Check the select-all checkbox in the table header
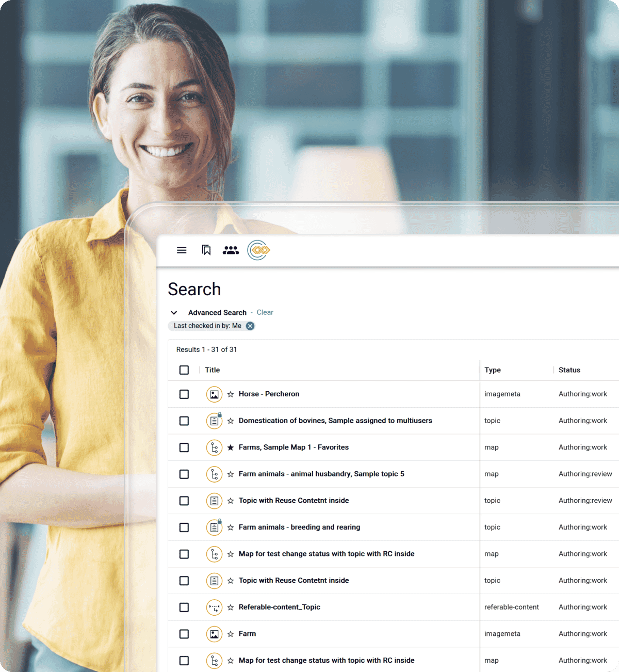The image size is (619, 672). [184, 370]
